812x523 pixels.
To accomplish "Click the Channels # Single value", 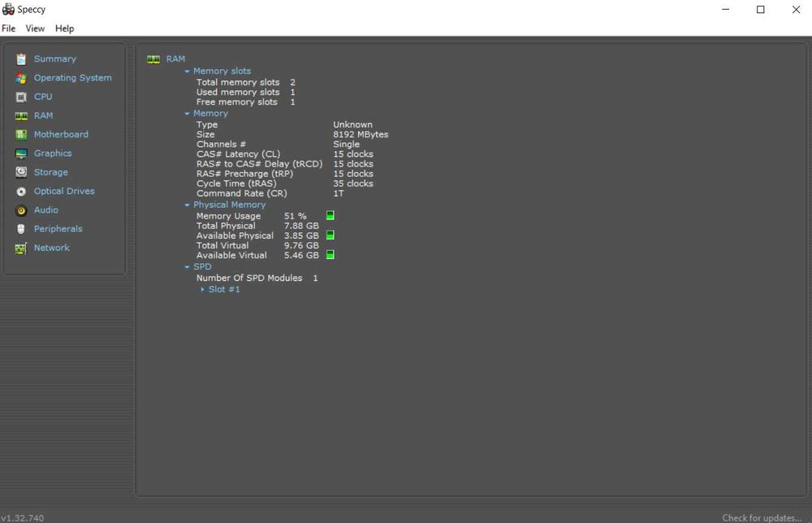I will (x=346, y=145).
